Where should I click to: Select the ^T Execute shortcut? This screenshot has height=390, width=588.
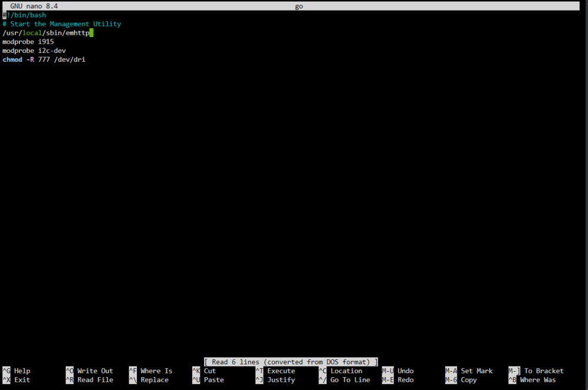[276, 371]
